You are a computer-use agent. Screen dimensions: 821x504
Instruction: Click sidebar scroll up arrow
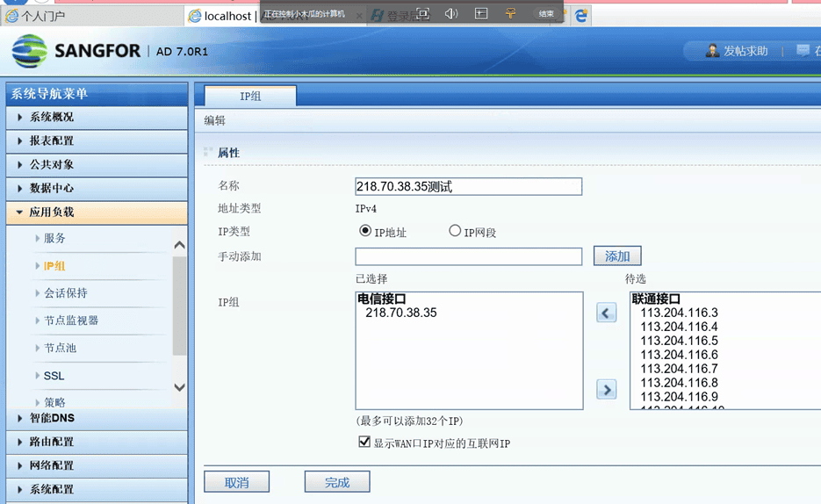pos(180,245)
